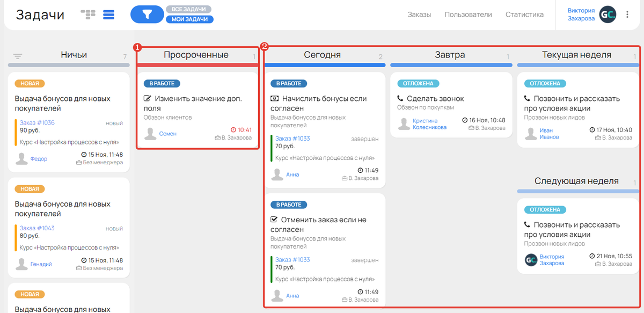Click sort icon beside Ничьи column
Image resolution: width=644 pixels, height=313 pixels.
[18, 56]
